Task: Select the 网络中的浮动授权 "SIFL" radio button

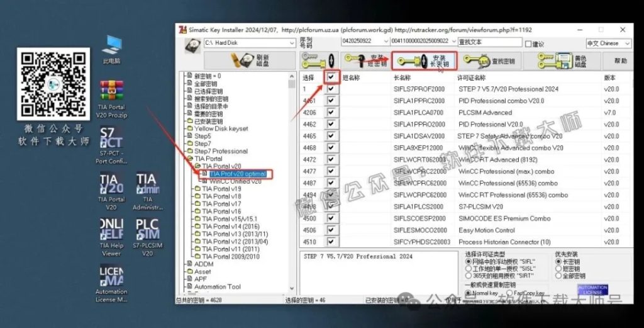Action: 468,261
